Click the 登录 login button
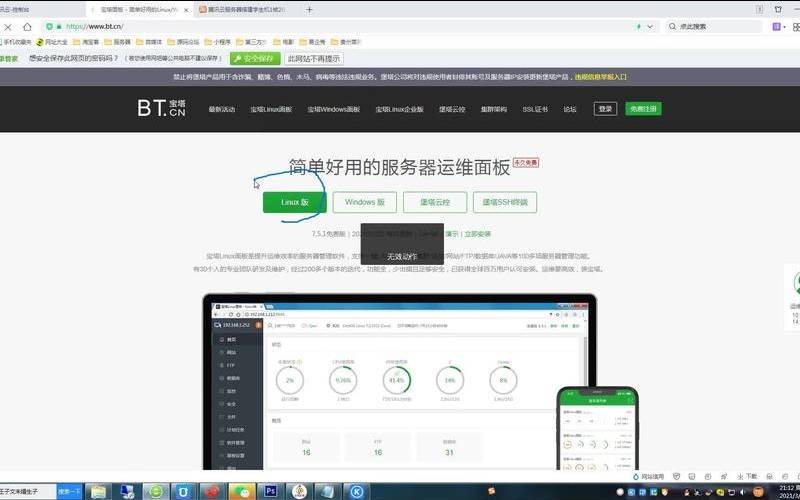800x500 pixels. click(605, 109)
